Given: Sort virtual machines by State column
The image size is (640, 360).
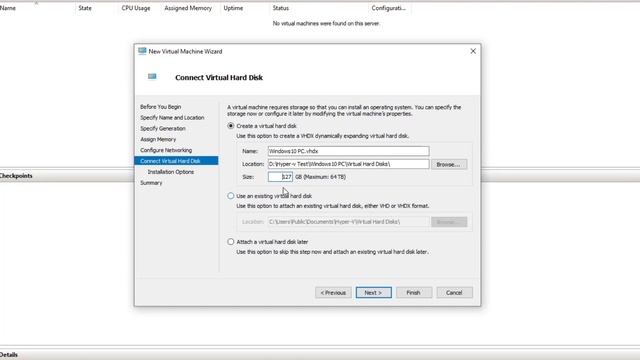Looking at the screenshot, I should coord(85,8).
